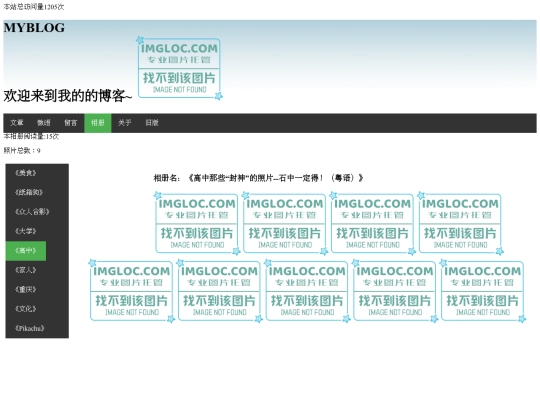Click the 欢迎来到我的的博客~ welcome heading

pyautogui.click(x=68, y=96)
